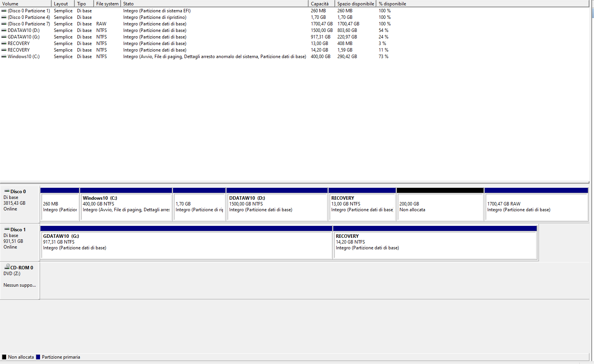Click the drive icon beside DDATAW10 (D:) volume row
This screenshot has width=594, height=364.
(x=4, y=30)
